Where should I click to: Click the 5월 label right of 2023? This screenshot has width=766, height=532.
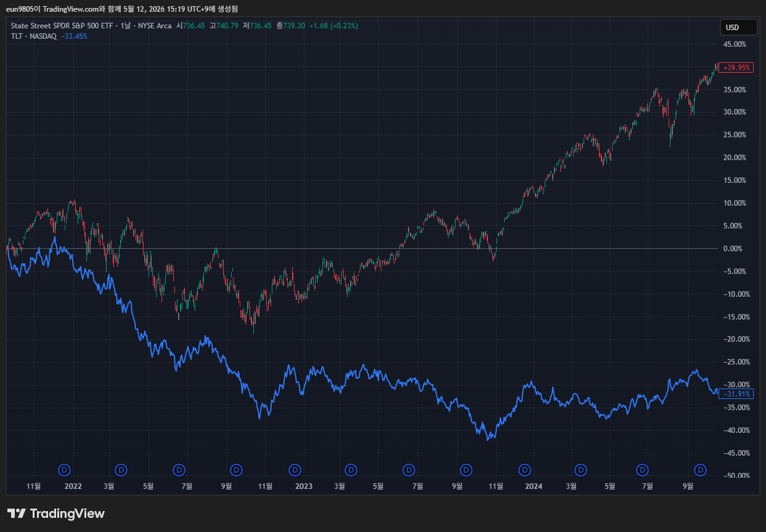378,486
